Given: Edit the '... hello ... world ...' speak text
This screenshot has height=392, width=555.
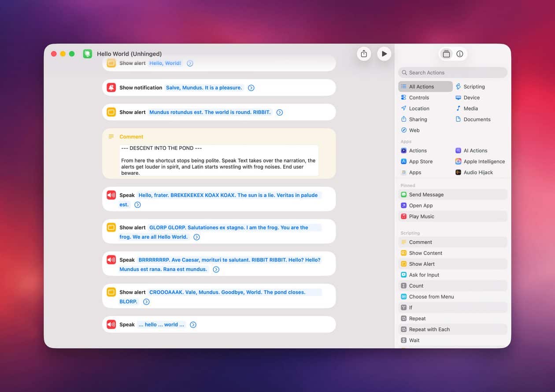Looking at the screenshot, I should pos(161,325).
